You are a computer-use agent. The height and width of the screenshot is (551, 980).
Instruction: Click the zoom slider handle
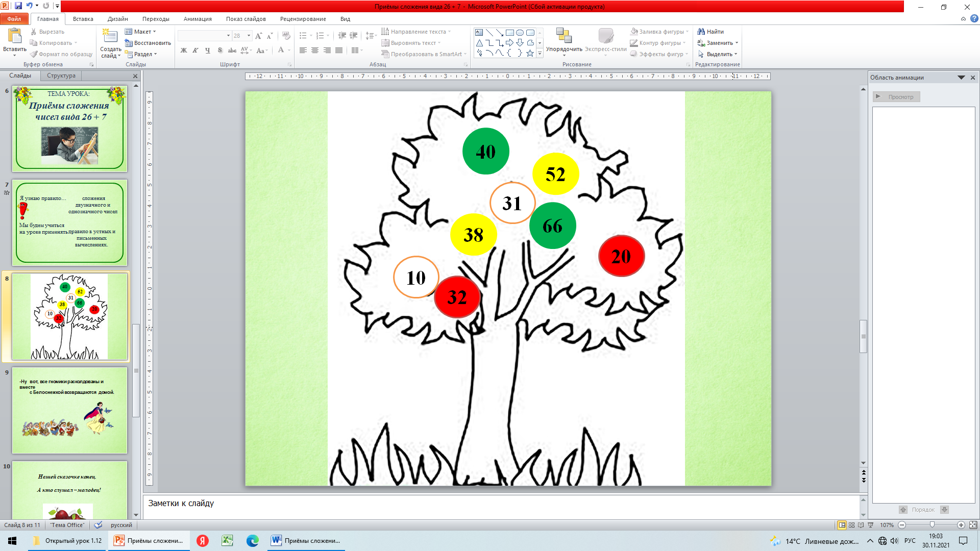[932, 525]
